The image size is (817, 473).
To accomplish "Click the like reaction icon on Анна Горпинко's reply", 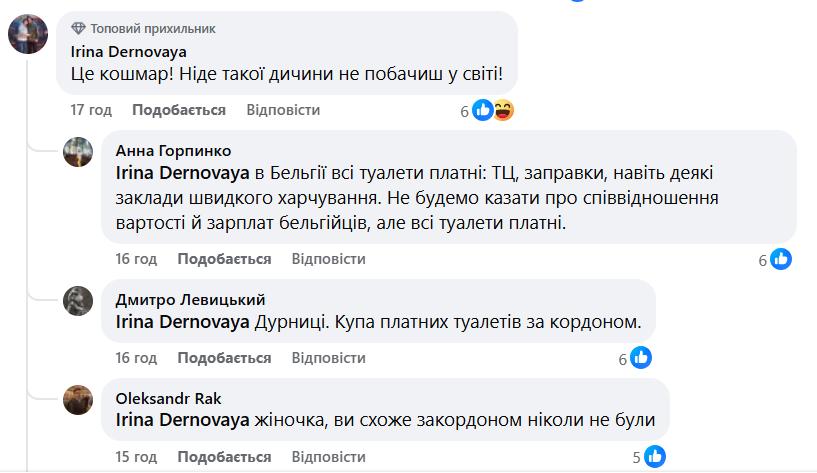I will click(781, 259).
